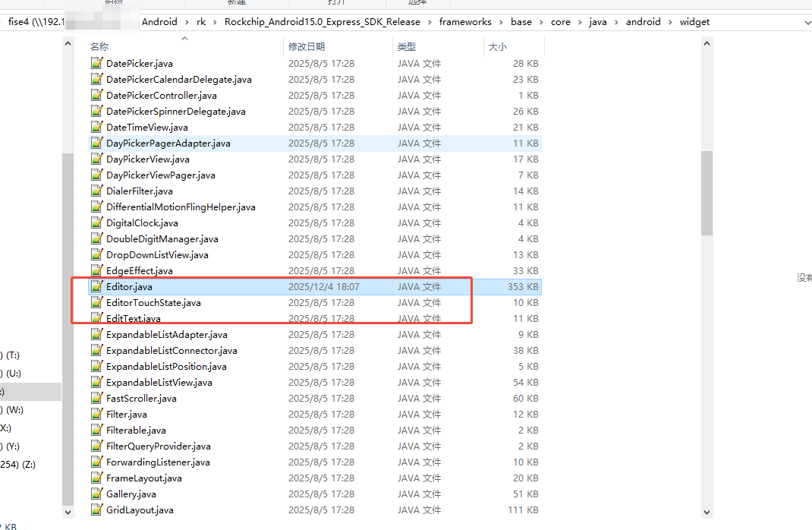Click the DayPickerViewPager.java file icon

tap(96, 175)
